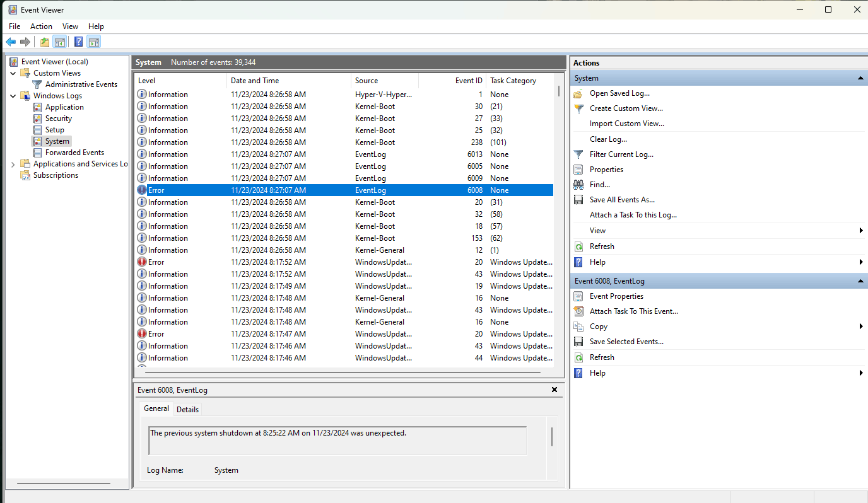Open the File menu
Screen dimensions: 868x503
[15, 26]
